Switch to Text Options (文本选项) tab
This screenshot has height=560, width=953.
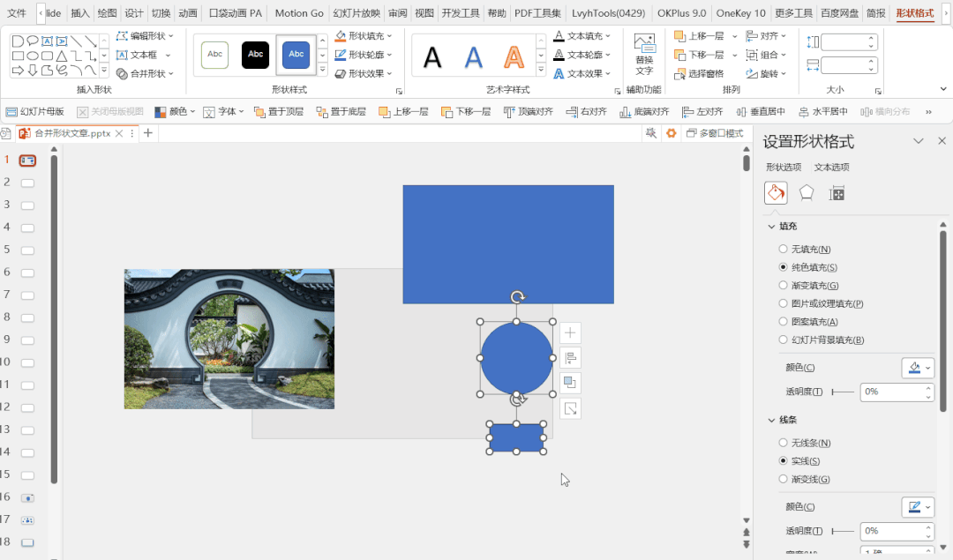(x=831, y=167)
